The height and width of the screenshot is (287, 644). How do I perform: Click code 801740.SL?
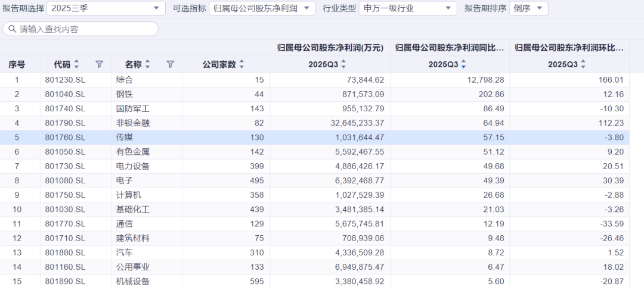[66, 108]
